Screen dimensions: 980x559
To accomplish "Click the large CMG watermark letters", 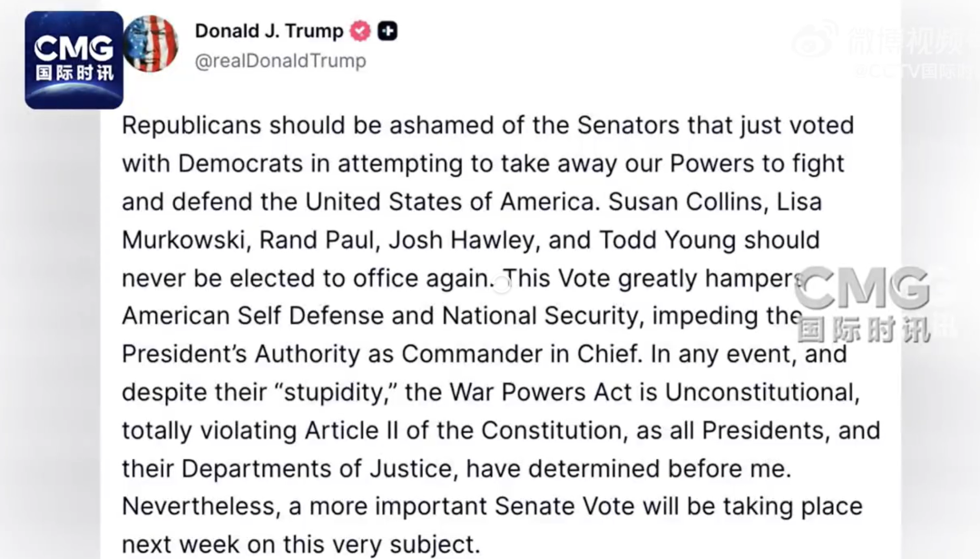I will [862, 290].
